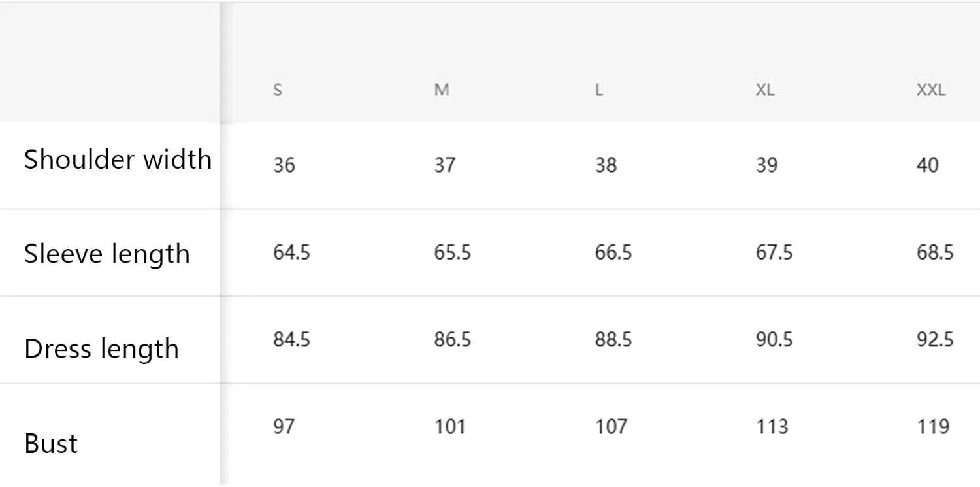Click dress length value 88.5
The image size is (980, 487).
pyautogui.click(x=613, y=340)
